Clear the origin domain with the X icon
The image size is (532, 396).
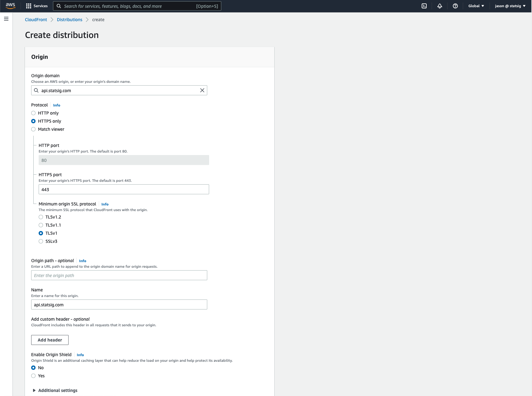click(202, 90)
